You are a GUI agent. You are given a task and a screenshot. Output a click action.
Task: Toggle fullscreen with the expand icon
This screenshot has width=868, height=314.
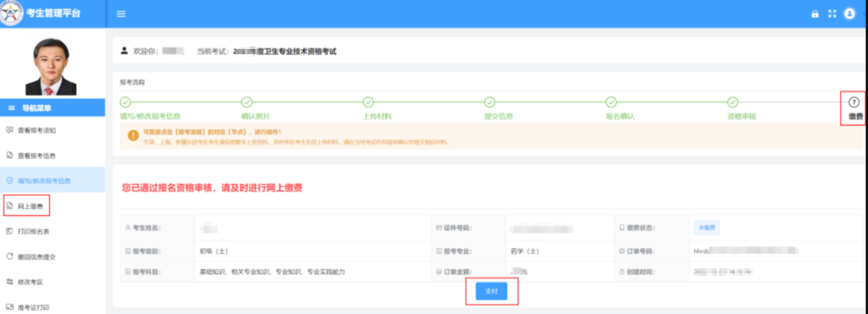832,14
